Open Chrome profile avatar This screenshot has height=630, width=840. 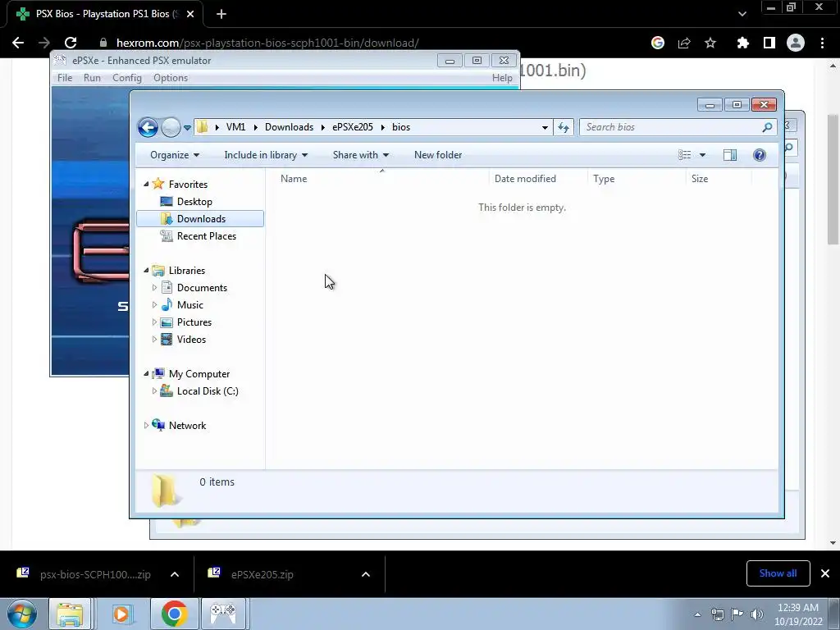796,43
